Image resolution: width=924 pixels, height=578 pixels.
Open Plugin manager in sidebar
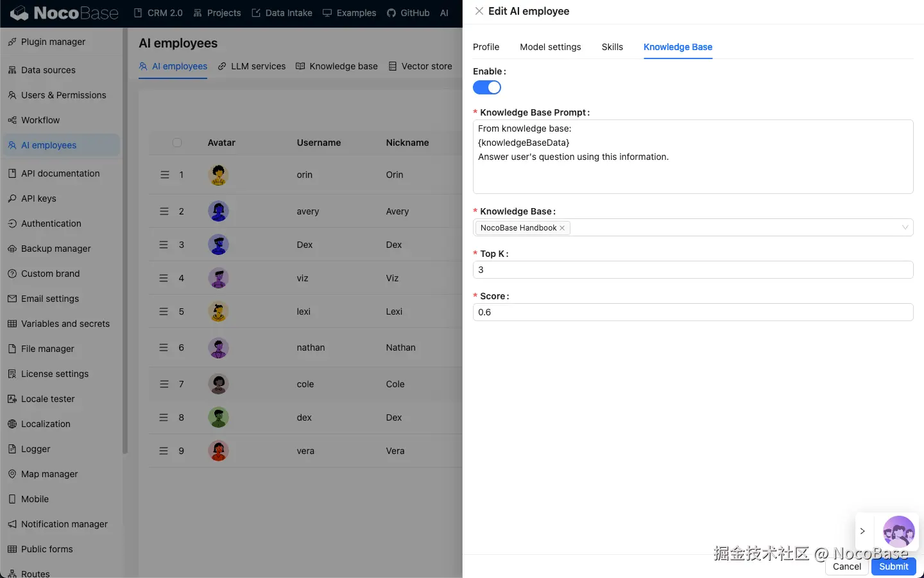(x=53, y=42)
